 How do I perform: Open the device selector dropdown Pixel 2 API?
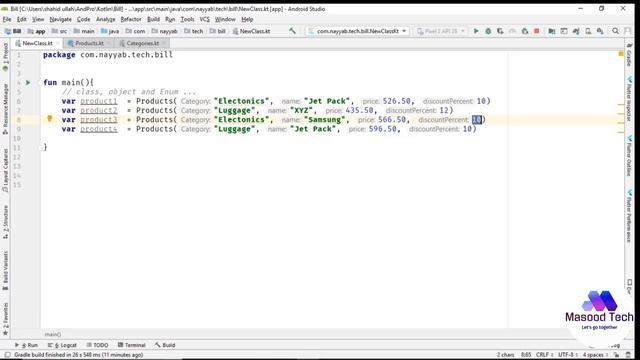point(440,31)
